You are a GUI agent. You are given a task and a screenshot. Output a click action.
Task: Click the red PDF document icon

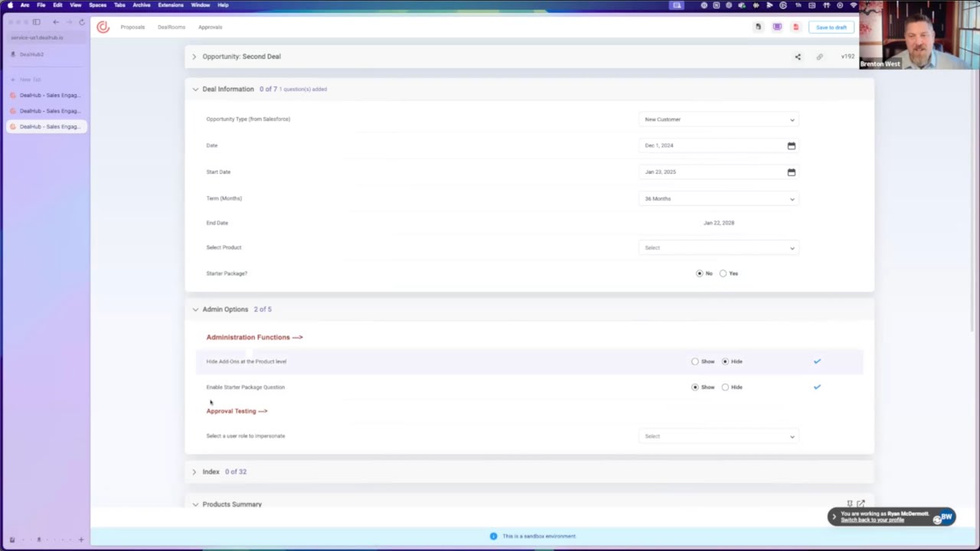pyautogui.click(x=795, y=27)
